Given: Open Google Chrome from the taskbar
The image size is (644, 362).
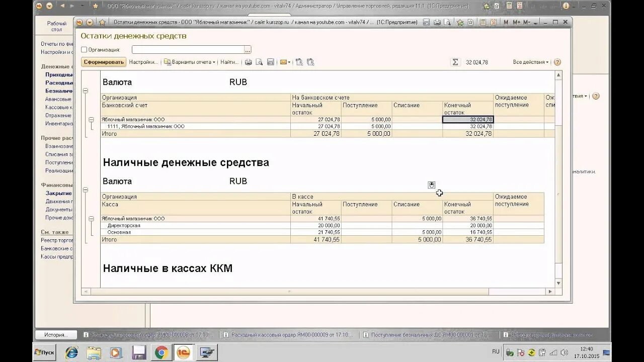Looking at the screenshot, I should 161,353.
